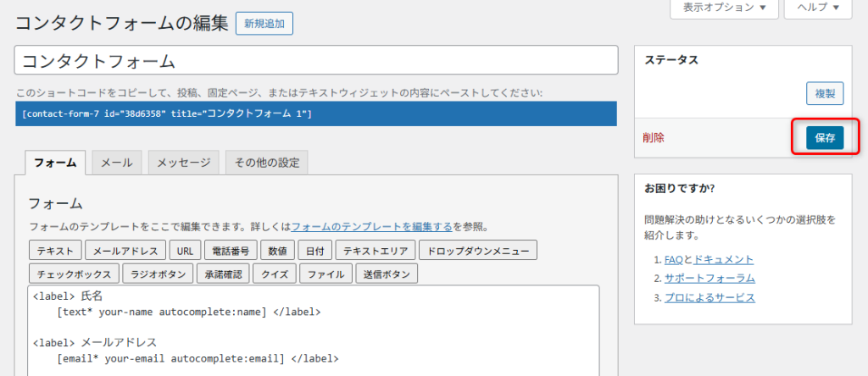Viewport: 868px width, 376px height.
Task: Add a チェックボックス tag
Action: click(x=74, y=274)
